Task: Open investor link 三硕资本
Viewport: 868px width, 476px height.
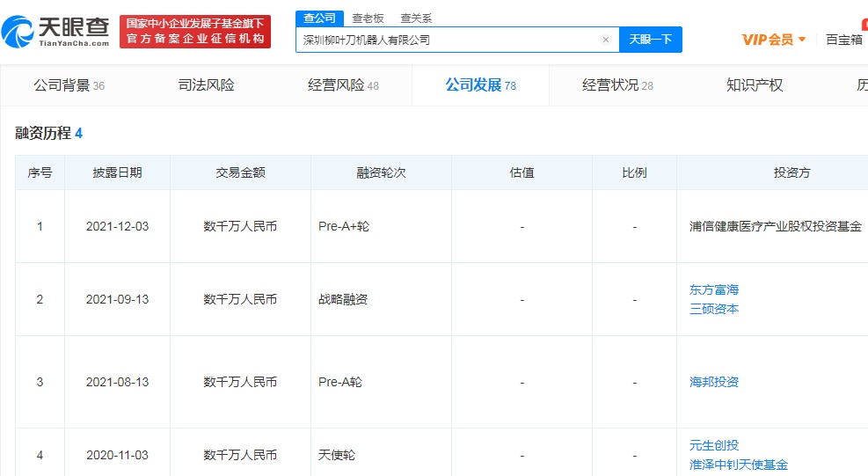Action: pos(714,309)
